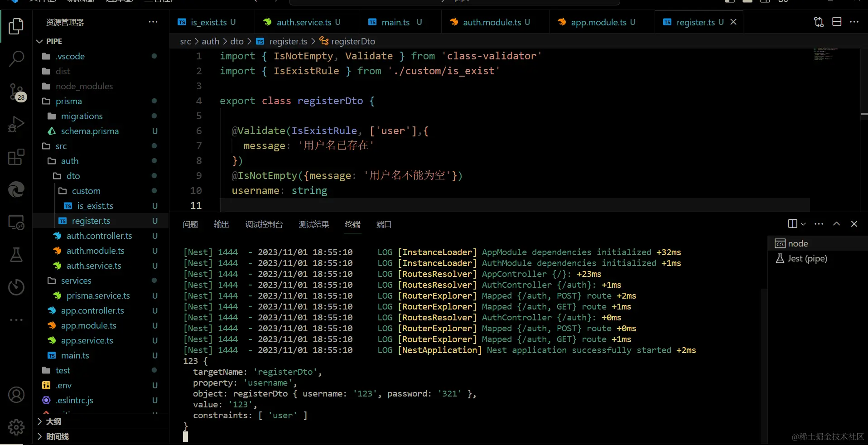Screen dimensions: 868x445
Task: Switch to the app.module.ts tab
Action: (x=602, y=22)
